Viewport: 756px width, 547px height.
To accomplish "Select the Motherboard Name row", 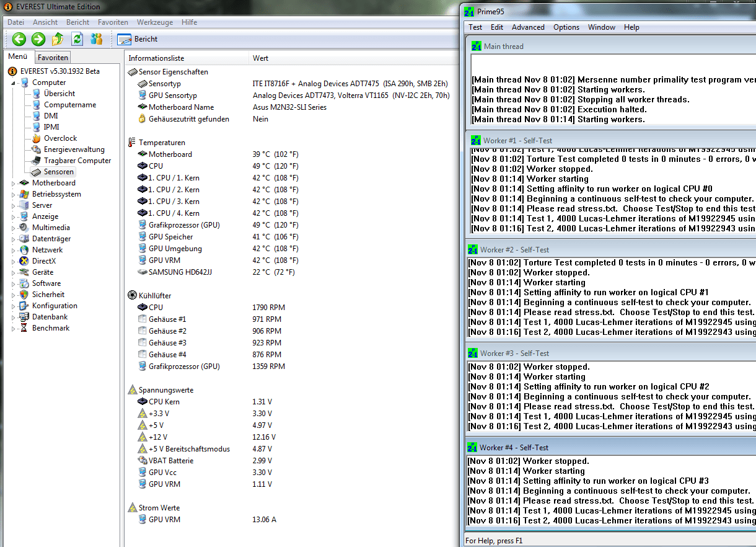I will (291, 107).
